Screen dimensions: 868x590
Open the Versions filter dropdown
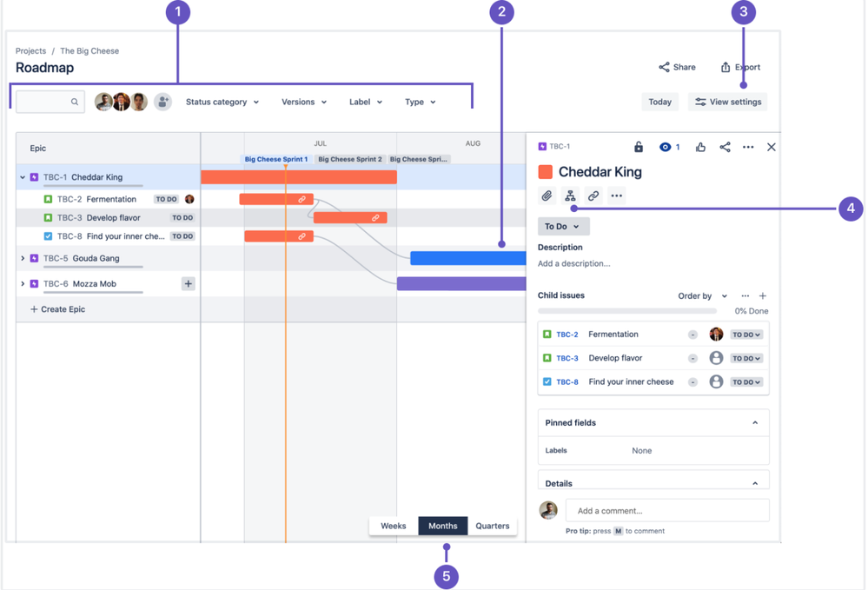(304, 102)
